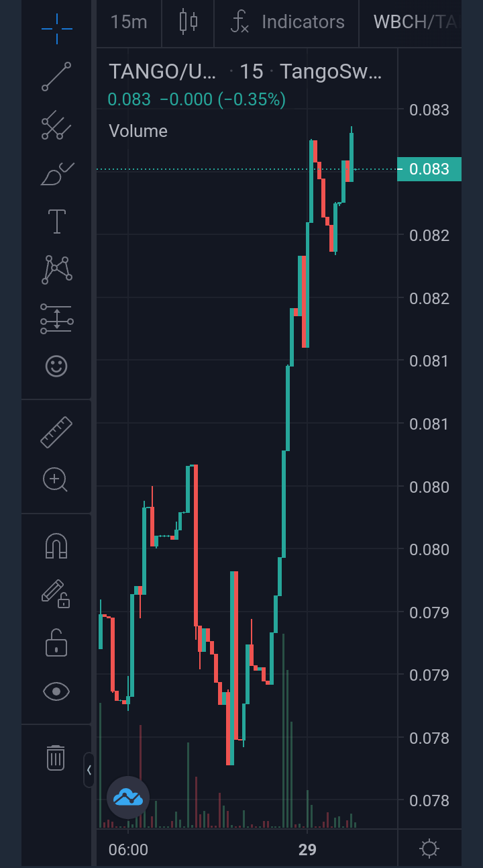The width and height of the screenshot is (483, 868).
Task: Open candlestick chart style dropdown
Action: coord(188,22)
